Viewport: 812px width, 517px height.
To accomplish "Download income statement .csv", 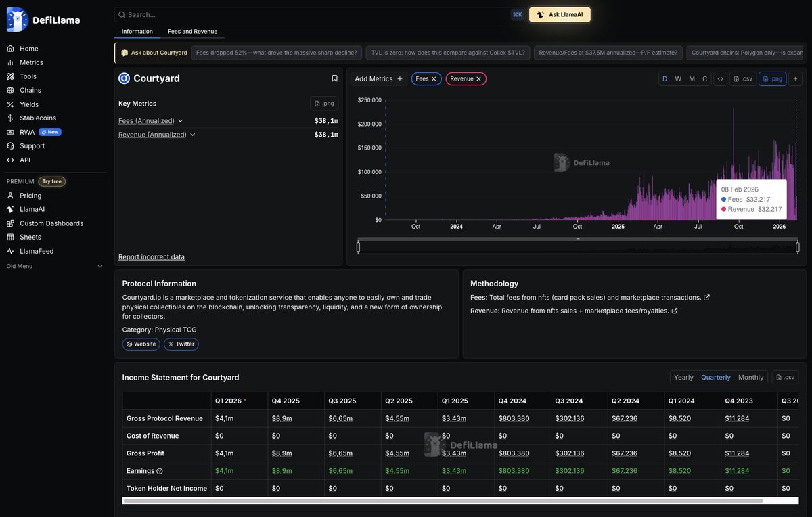I will pyautogui.click(x=786, y=378).
